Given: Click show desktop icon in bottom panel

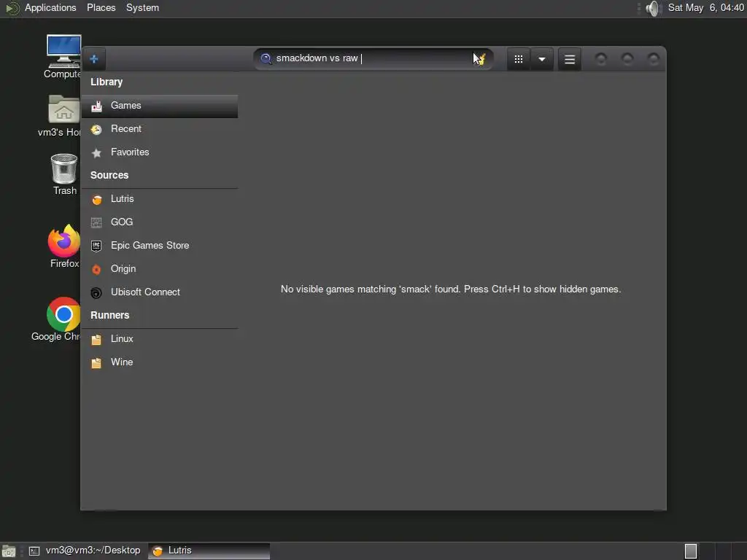Looking at the screenshot, I should pos(9,551).
